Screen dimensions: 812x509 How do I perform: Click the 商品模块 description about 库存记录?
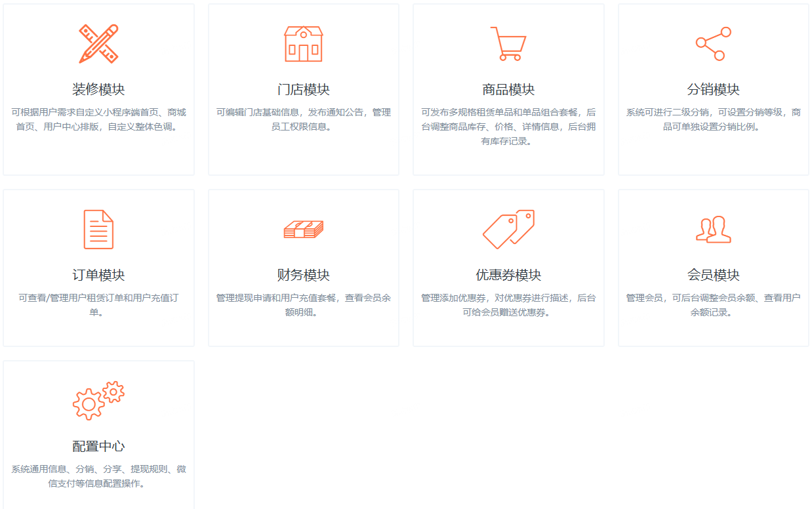coord(508,127)
